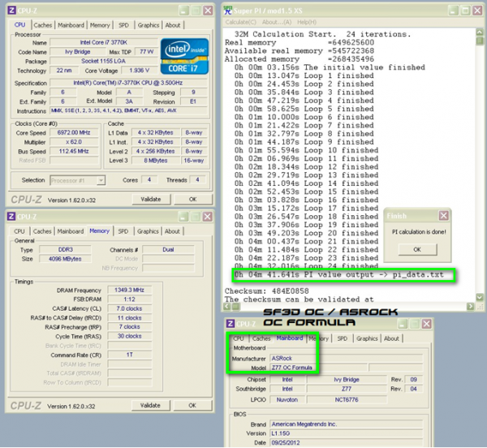487x448 pixels.
Task: Switch to Graphics tab in top CPU-Z window
Action: [x=149, y=25]
